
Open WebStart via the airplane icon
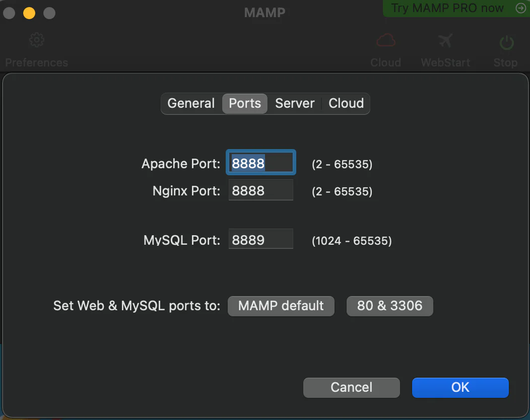pos(445,41)
